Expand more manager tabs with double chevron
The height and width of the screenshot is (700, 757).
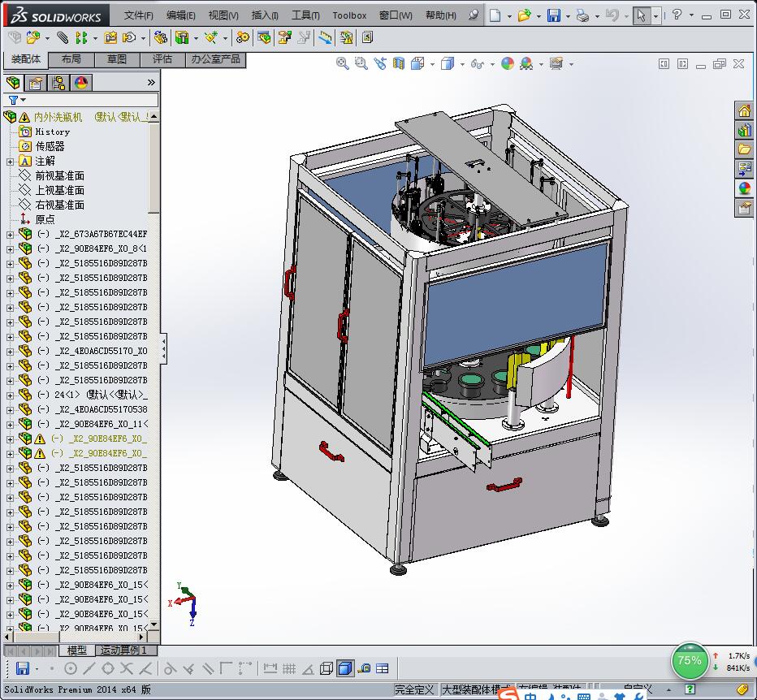(151, 83)
